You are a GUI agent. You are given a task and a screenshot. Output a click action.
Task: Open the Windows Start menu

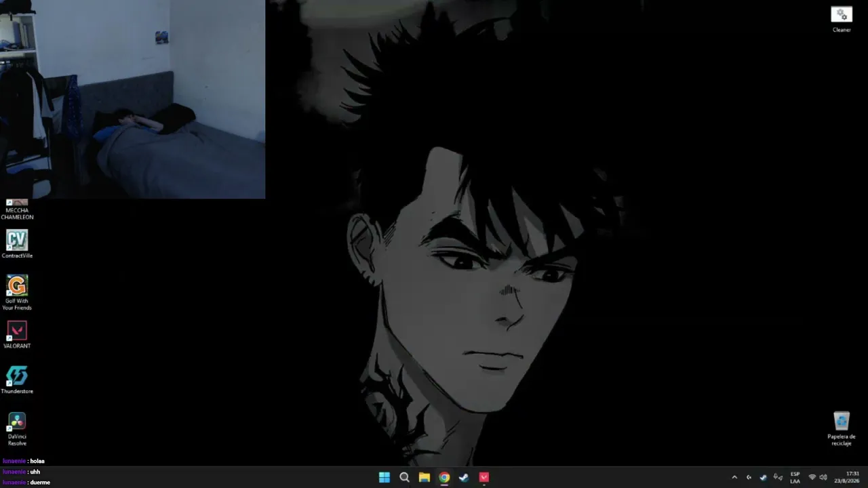pos(384,477)
